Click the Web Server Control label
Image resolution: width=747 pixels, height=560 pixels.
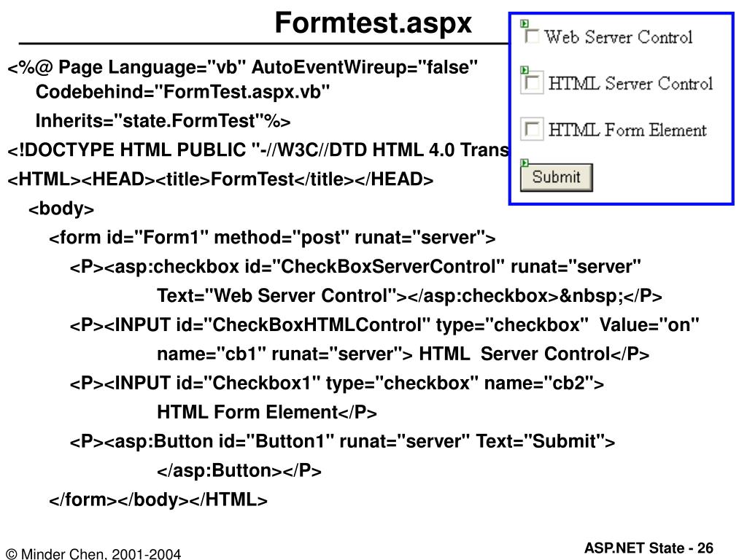pos(619,36)
